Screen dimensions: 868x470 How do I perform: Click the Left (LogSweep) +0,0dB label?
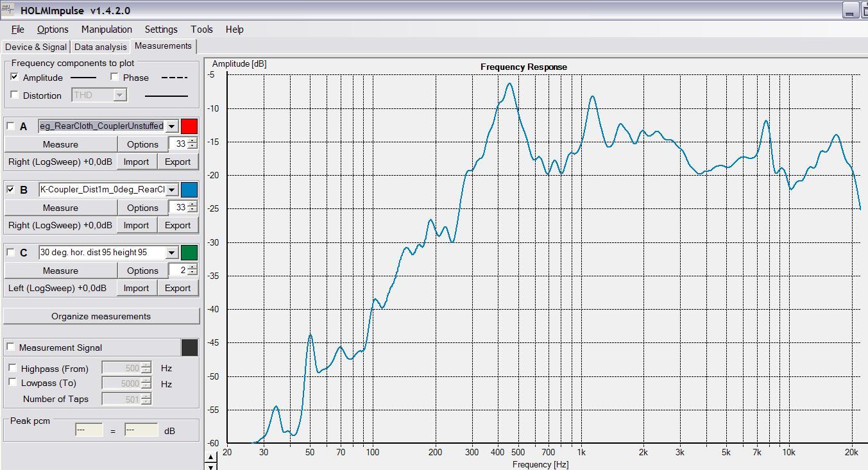click(x=58, y=288)
